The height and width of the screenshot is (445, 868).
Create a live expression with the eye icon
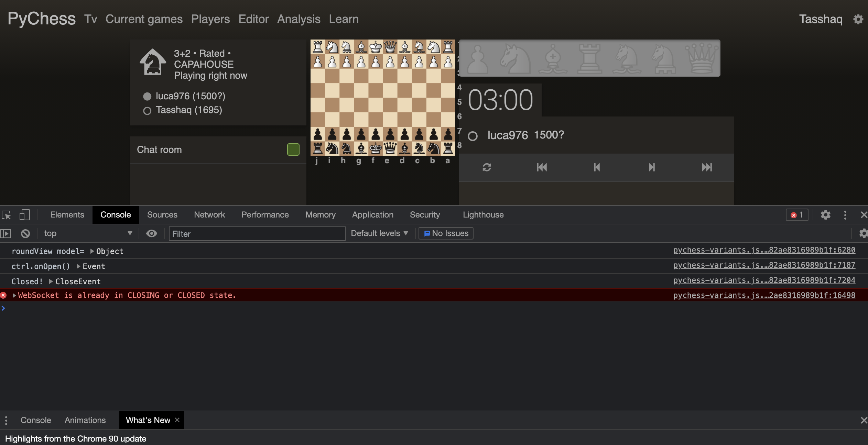151,233
